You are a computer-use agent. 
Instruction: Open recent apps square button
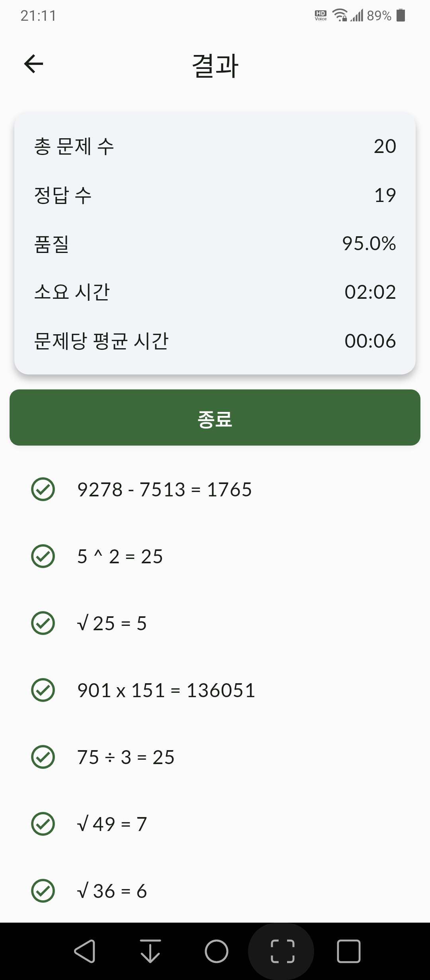point(349,951)
